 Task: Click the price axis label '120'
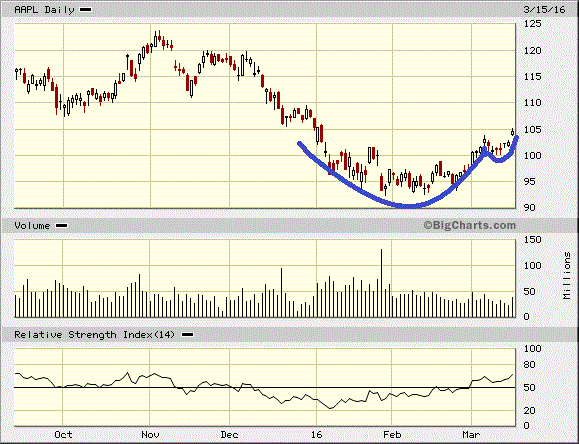coord(533,51)
